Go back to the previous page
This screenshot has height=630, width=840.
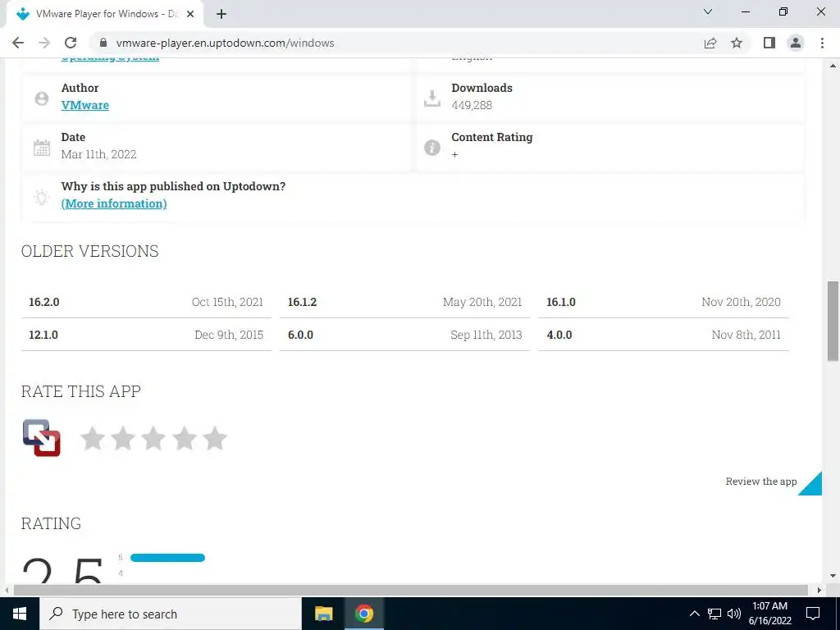[x=18, y=43]
